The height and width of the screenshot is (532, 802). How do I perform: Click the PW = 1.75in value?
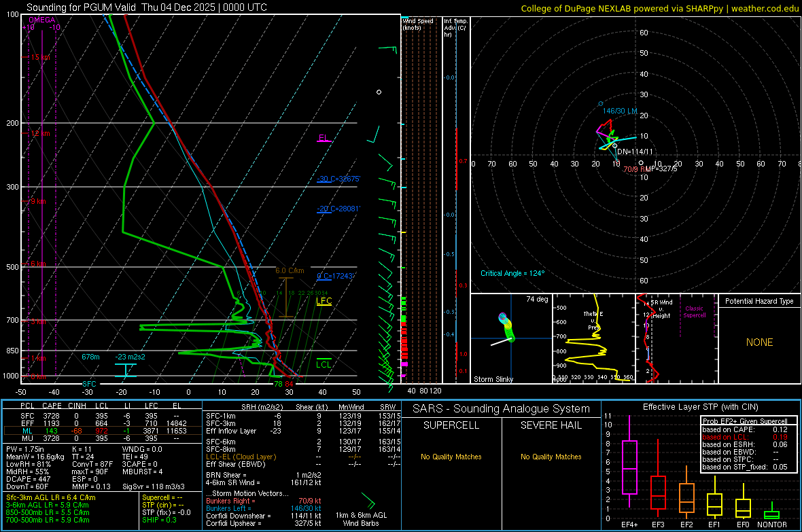click(25, 449)
